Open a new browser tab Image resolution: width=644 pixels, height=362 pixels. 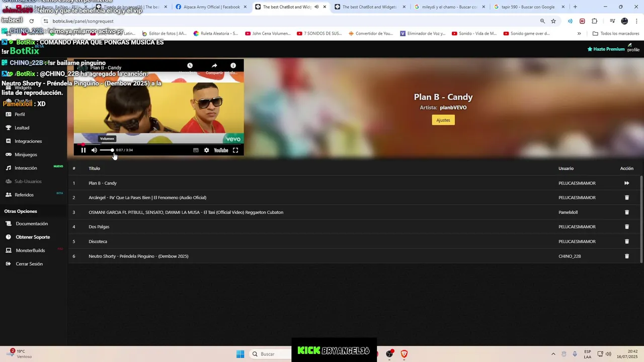(575, 7)
